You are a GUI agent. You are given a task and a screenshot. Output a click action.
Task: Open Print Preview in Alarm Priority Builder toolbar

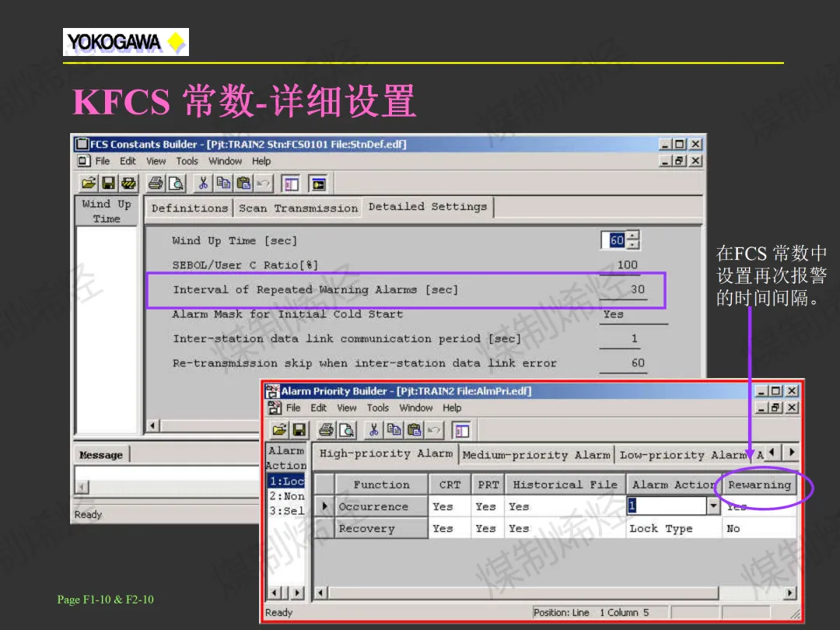point(347,429)
